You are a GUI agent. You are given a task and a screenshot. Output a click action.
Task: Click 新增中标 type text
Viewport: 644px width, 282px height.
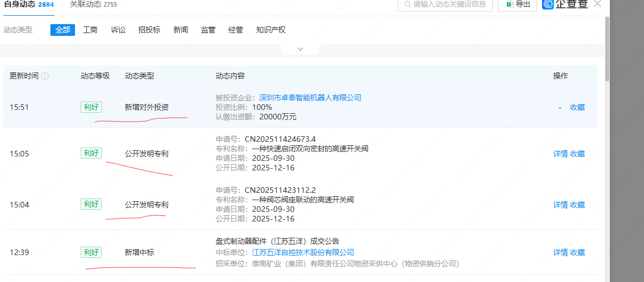pyautogui.click(x=139, y=252)
